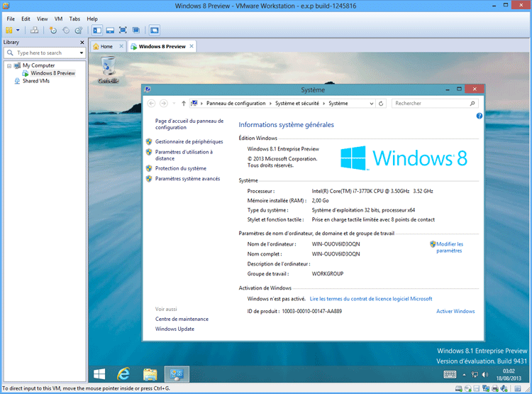Open Paramètres système avancés

tap(187, 179)
